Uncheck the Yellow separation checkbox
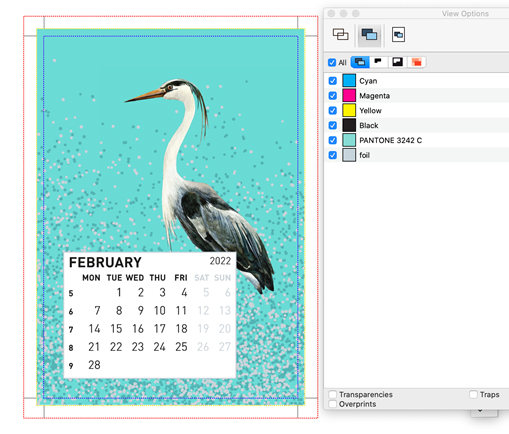Image resolution: width=509 pixels, height=434 pixels. 333,110
